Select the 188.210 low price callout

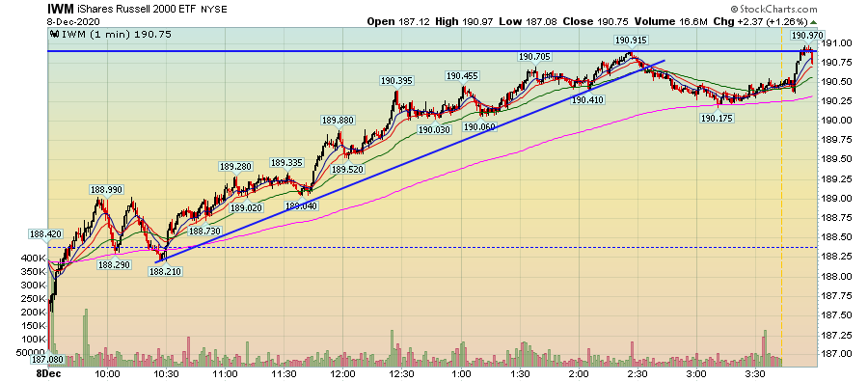pyautogui.click(x=164, y=271)
